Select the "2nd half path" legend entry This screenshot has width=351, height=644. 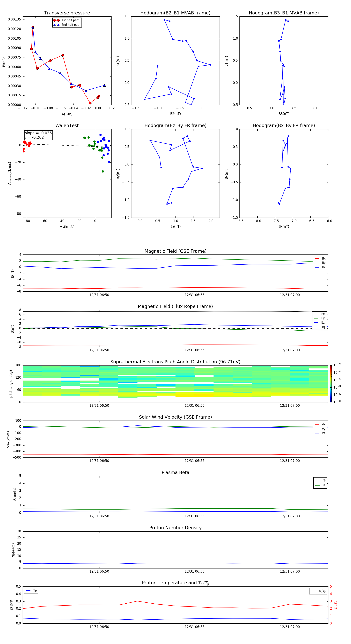pyautogui.click(x=67, y=25)
